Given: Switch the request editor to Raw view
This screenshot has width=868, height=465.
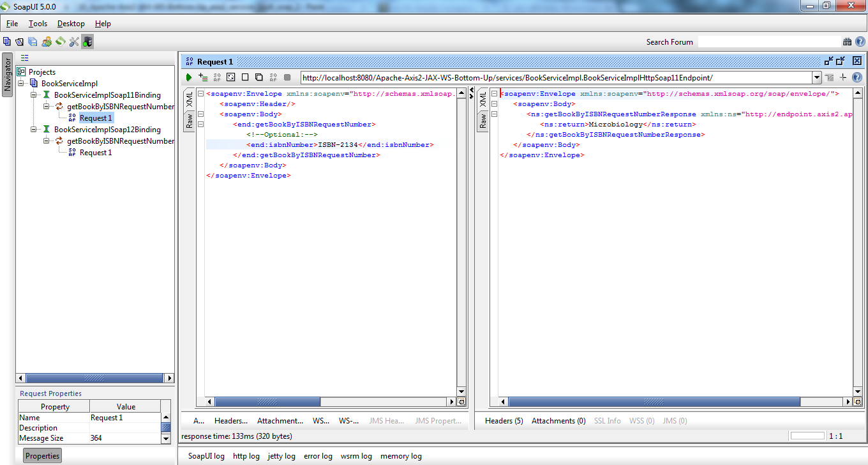Looking at the screenshot, I should click(x=190, y=120).
